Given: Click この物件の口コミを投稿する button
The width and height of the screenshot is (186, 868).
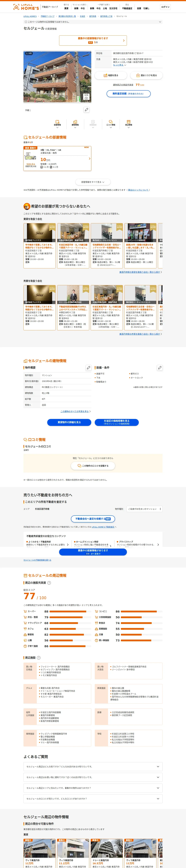Looking at the screenshot, I should [x=93, y=466].
